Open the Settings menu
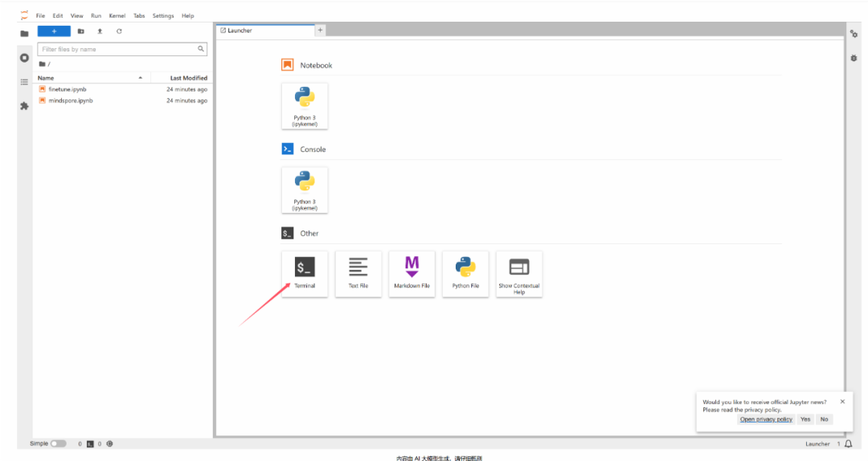The image size is (868, 461). point(162,16)
